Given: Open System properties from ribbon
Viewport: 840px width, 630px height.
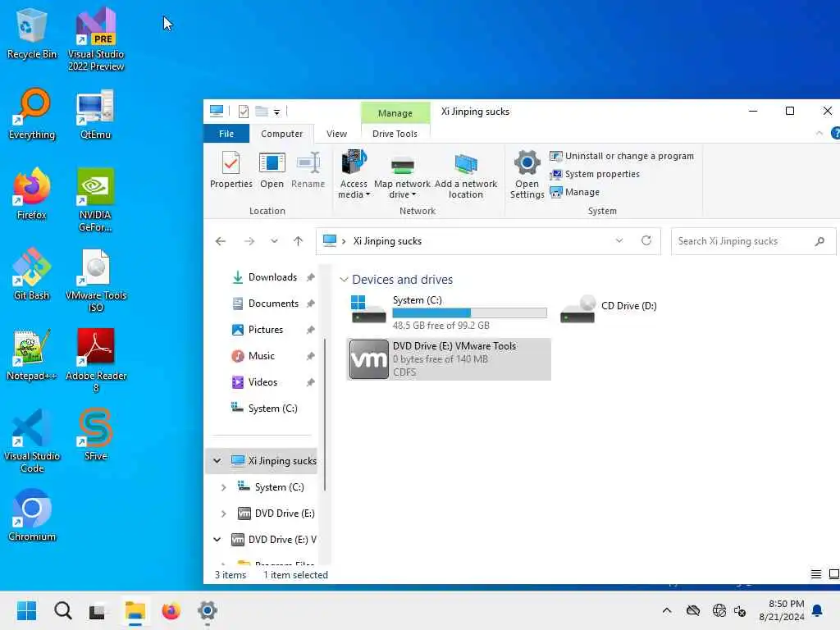Looking at the screenshot, I should click(x=595, y=174).
